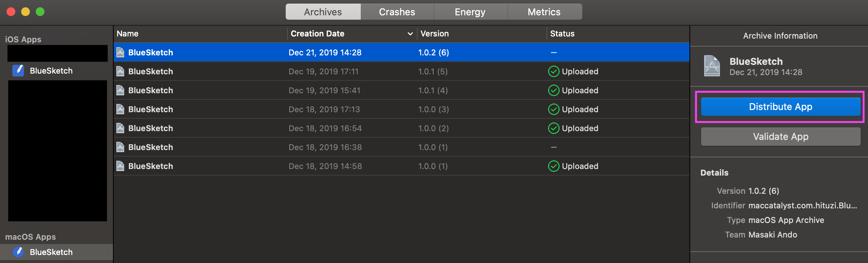This screenshot has height=263, width=868.
Task: Open the Metrics tab
Action: tap(544, 12)
